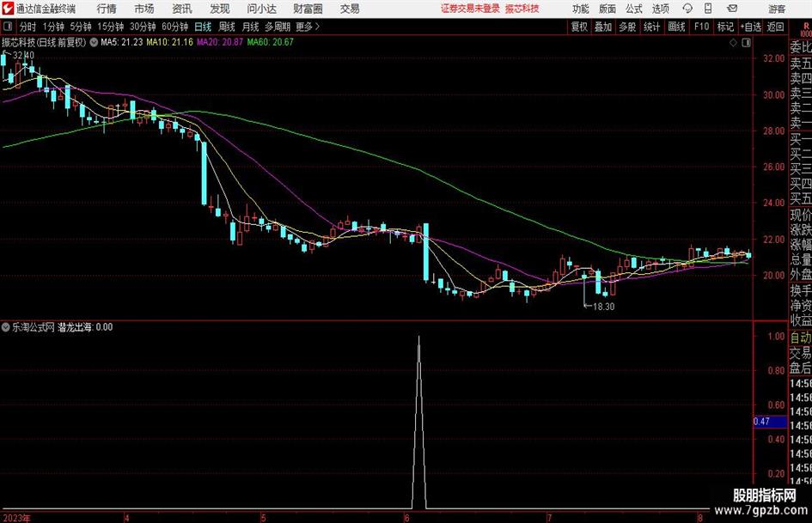The image size is (812, 523).
Task: Open the 资讯 menu
Action: pyautogui.click(x=182, y=9)
